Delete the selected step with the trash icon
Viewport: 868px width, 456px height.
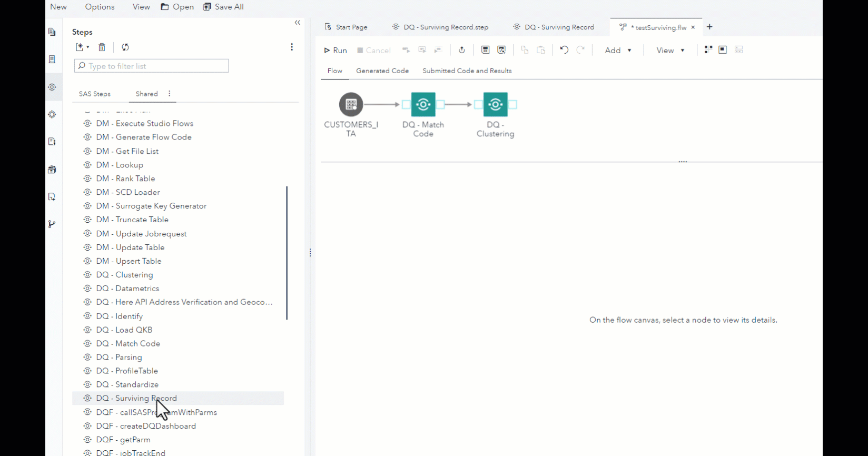click(102, 47)
